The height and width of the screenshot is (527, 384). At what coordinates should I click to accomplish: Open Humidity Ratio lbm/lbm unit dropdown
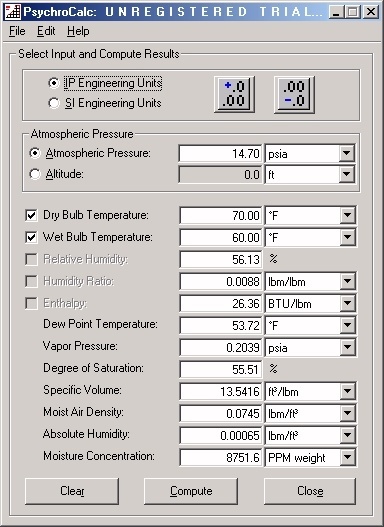(347, 281)
